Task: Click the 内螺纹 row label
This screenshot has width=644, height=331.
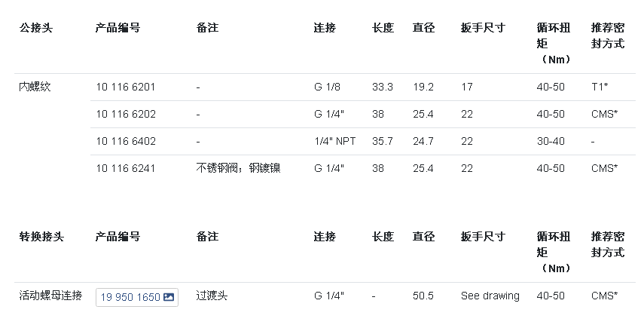Action: click(x=35, y=87)
